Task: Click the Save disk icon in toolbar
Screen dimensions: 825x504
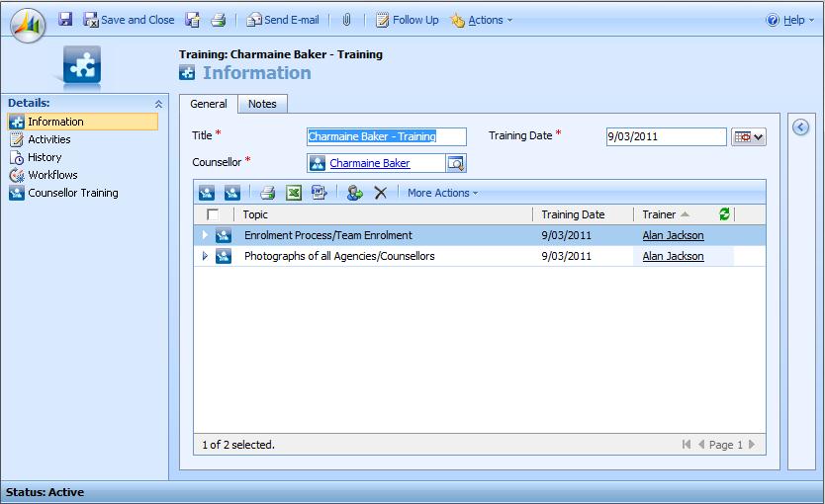Action: point(65,20)
